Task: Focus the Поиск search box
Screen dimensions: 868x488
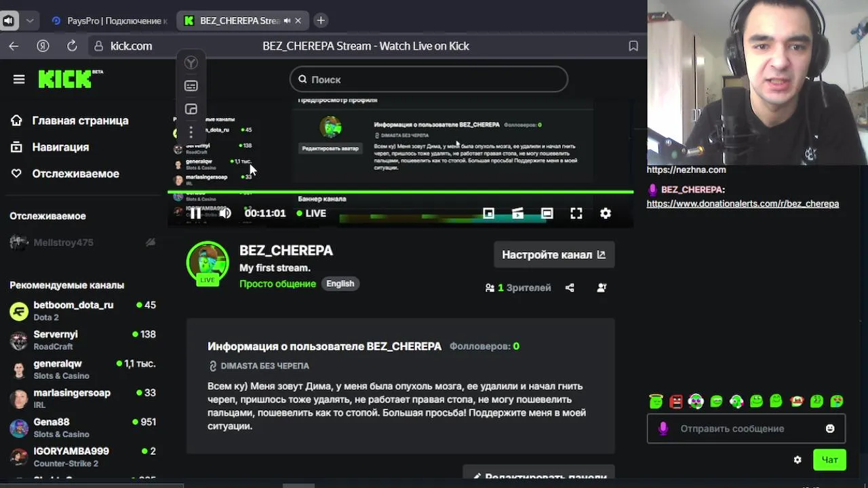Action: pyautogui.click(x=429, y=79)
